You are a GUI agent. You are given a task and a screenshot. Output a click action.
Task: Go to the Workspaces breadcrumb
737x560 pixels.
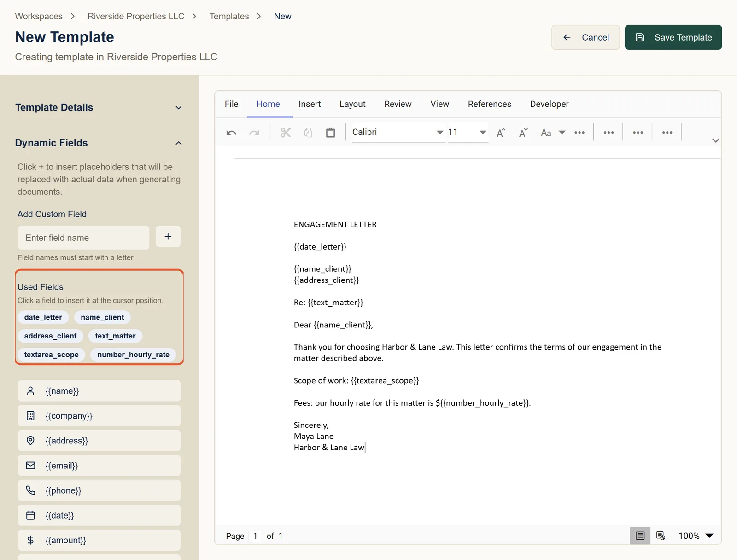click(x=39, y=17)
